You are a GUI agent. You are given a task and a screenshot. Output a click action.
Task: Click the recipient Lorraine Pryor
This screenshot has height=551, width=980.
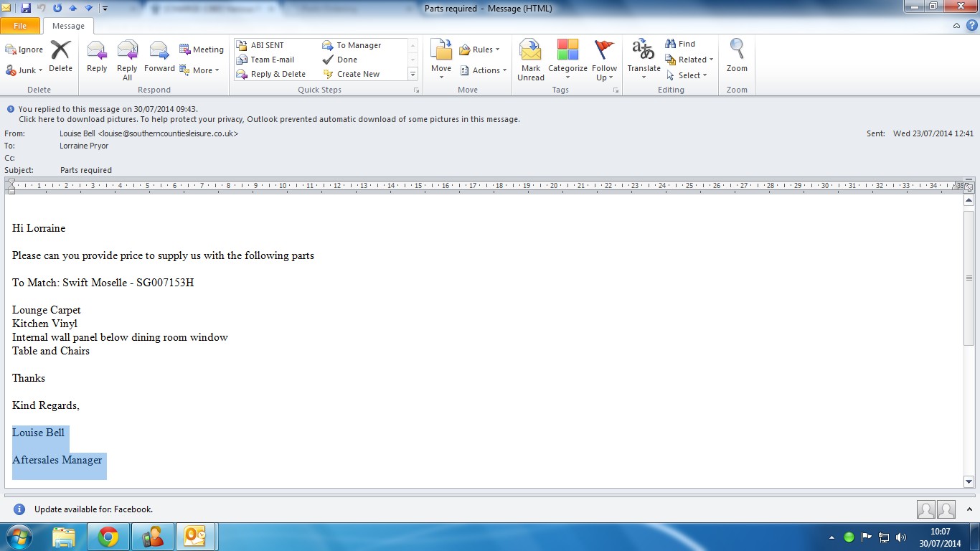tap(84, 146)
